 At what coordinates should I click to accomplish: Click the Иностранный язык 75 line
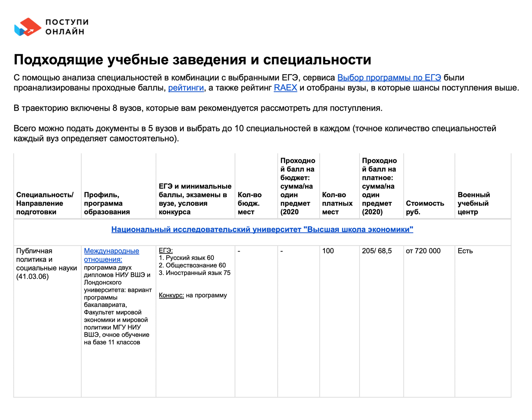[195, 273]
